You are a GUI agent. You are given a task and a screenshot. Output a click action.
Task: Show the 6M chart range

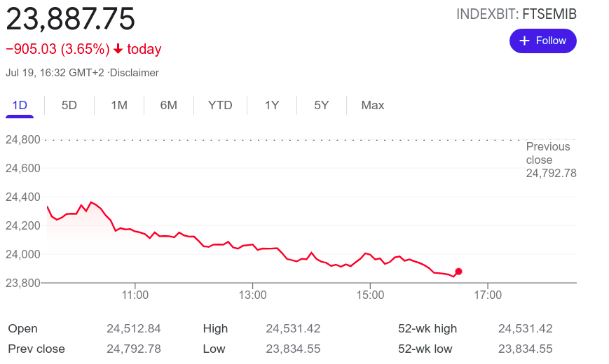[169, 105]
